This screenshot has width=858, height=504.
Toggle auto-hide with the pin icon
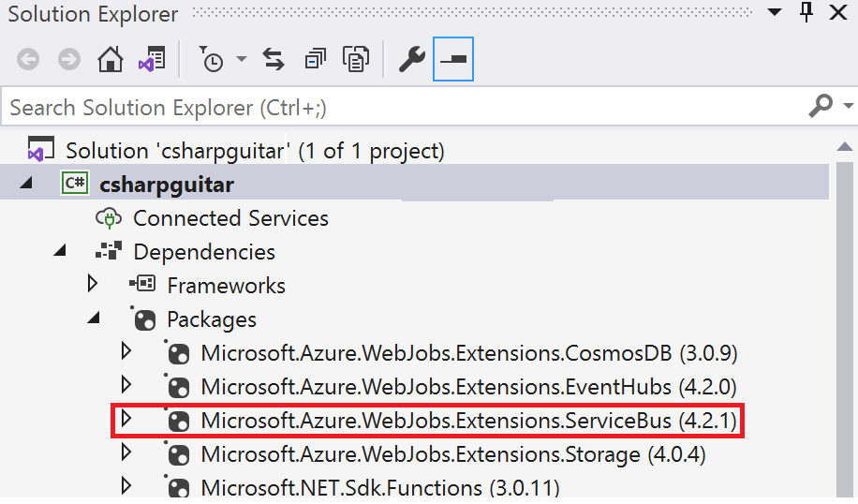point(806,12)
